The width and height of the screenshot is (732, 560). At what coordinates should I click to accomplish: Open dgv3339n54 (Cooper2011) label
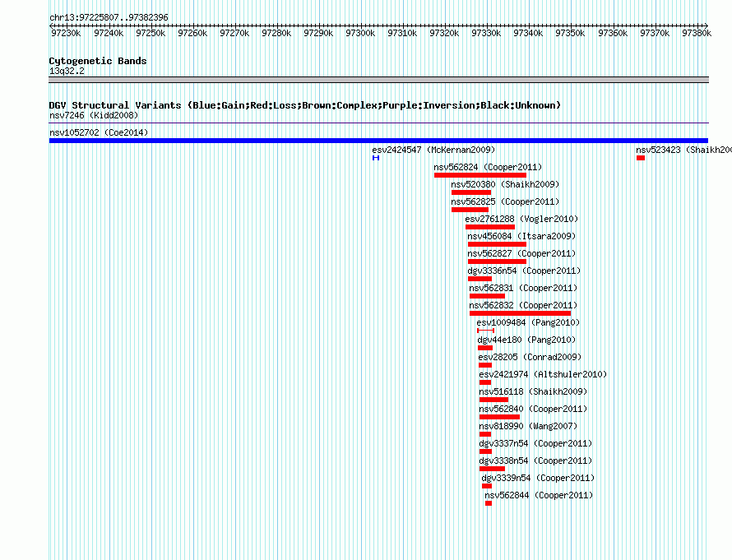coord(538,478)
